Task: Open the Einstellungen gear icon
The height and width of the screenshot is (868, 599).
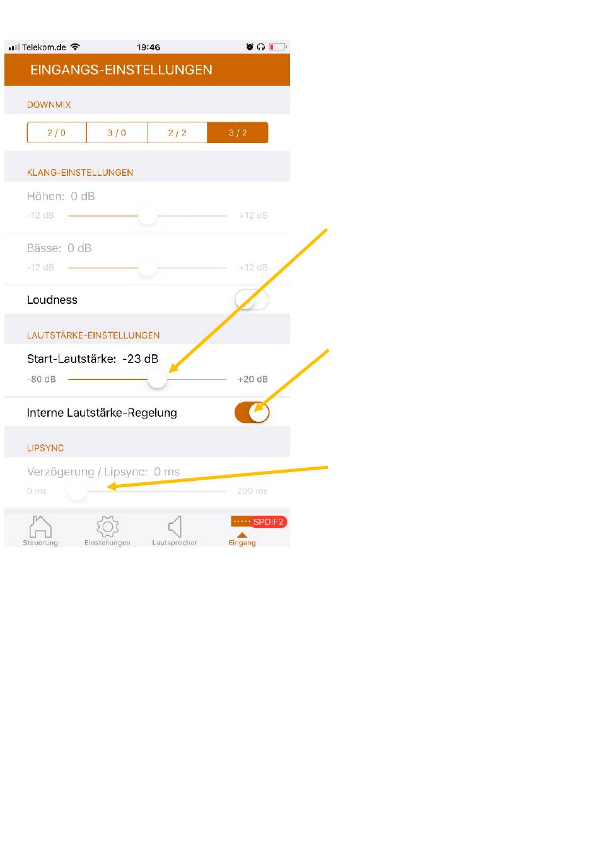Action: (x=108, y=526)
